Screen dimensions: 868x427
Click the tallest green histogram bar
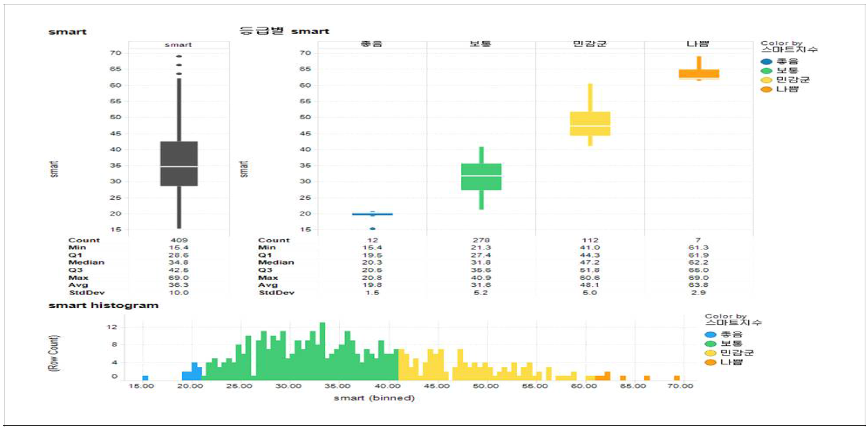(322, 351)
